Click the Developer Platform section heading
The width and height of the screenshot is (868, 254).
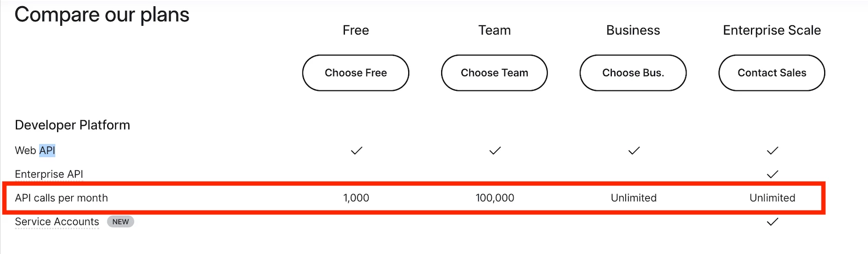pyautogui.click(x=72, y=125)
